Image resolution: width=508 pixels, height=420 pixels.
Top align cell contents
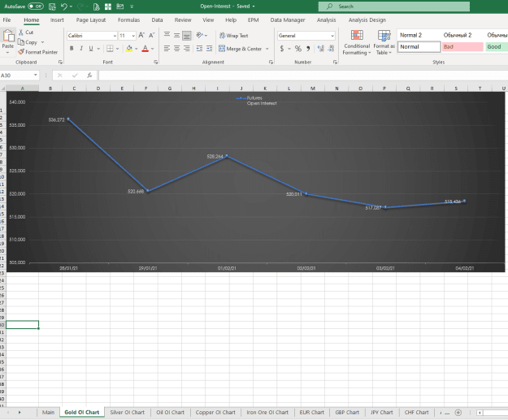pos(167,35)
